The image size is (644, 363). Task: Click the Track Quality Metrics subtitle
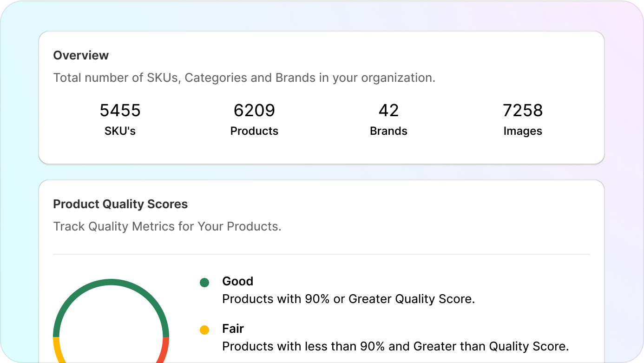coord(167,226)
